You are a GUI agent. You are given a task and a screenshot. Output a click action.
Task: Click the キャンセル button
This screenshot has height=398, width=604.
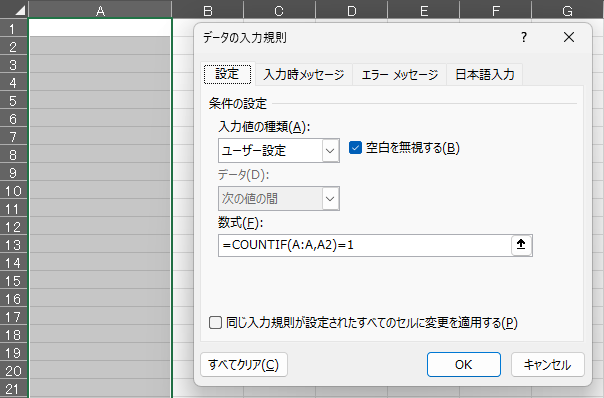(547, 364)
